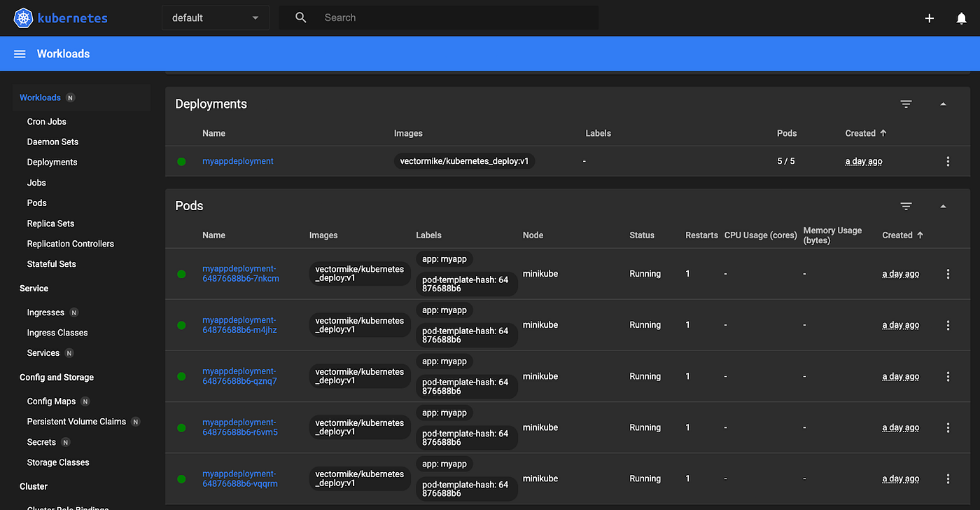Screen dimensions: 980x510
Task: Open Replication Controllers in sidebar
Action: 71,244
